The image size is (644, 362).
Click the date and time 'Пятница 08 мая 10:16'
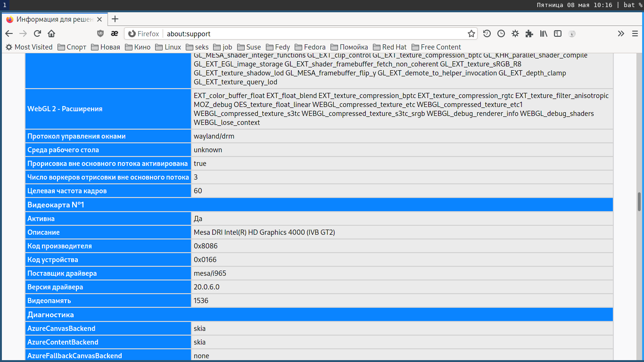[x=574, y=5]
